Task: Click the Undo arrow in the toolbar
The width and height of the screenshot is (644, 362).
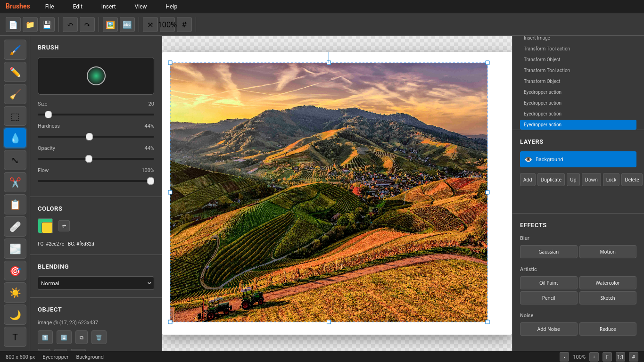Action: 70,25
